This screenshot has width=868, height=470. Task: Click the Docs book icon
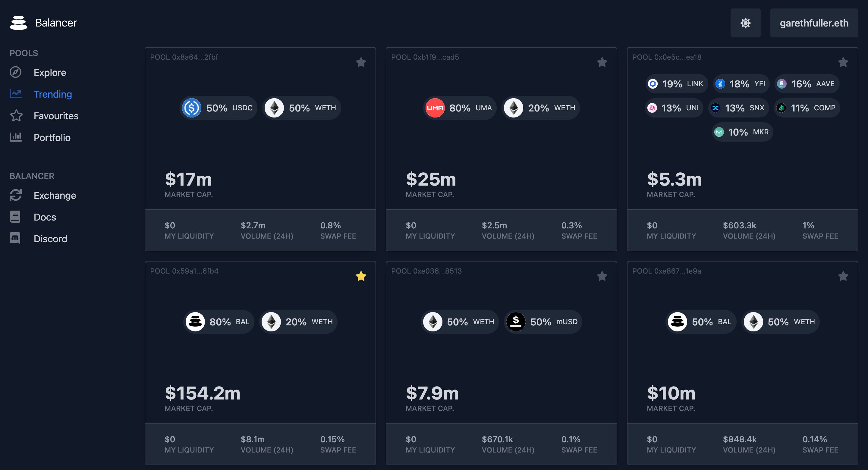point(15,217)
